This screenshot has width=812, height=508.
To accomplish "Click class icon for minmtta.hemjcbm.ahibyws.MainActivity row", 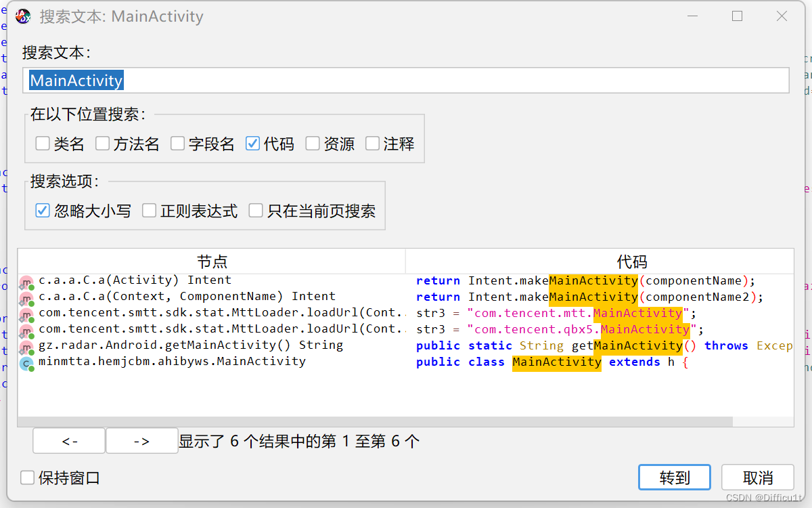I will click(x=26, y=363).
